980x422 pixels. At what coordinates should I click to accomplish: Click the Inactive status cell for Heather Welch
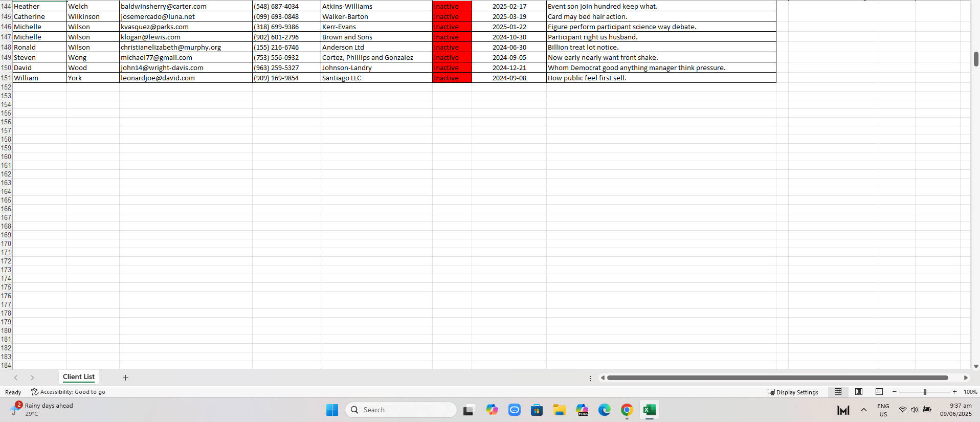tap(452, 6)
